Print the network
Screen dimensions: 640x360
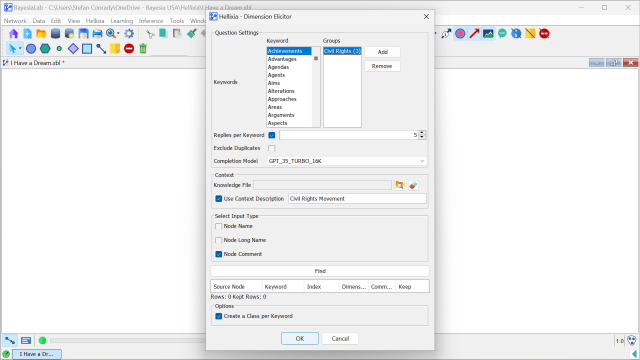pos(97,33)
